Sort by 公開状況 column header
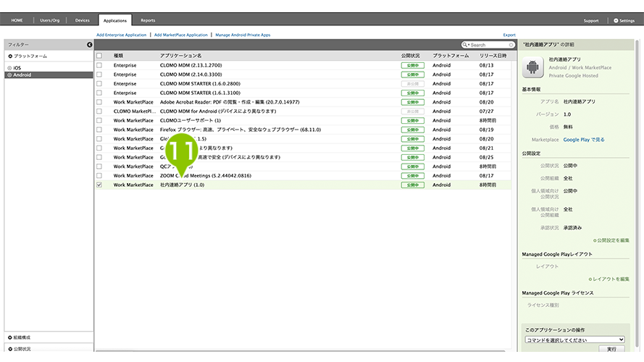Screen dimensions: 644x362 (410, 56)
